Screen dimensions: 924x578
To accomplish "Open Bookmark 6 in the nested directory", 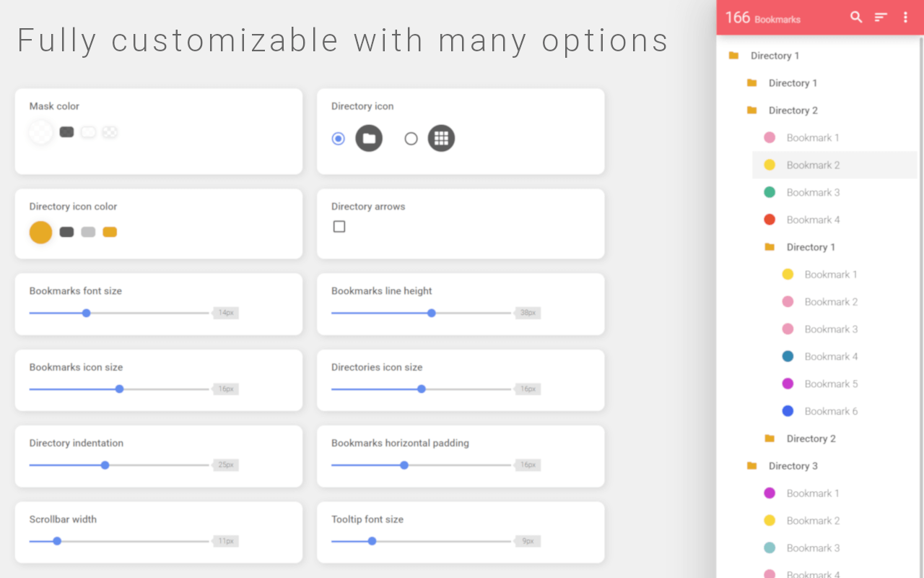I will click(831, 411).
